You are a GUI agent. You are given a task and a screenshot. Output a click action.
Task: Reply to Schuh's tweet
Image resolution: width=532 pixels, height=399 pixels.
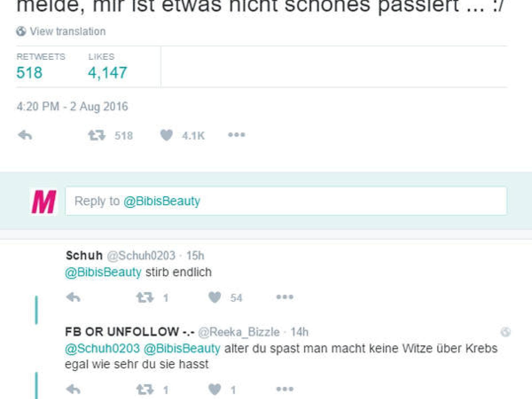pos(73,298)
